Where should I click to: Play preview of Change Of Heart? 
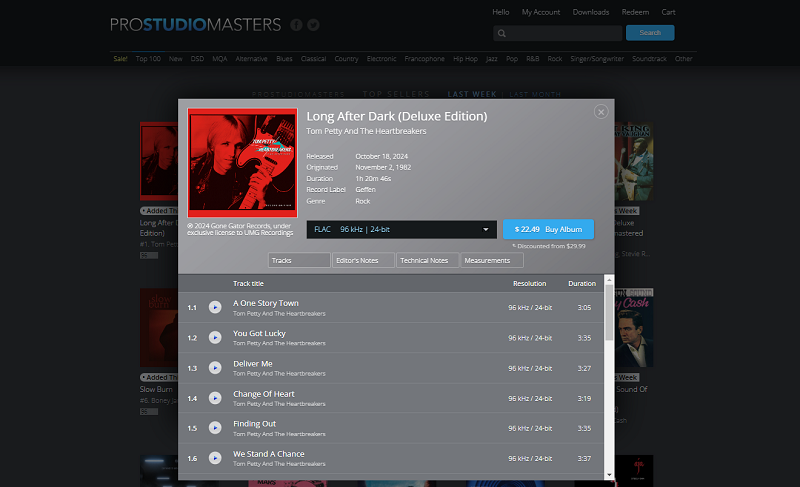215,398
